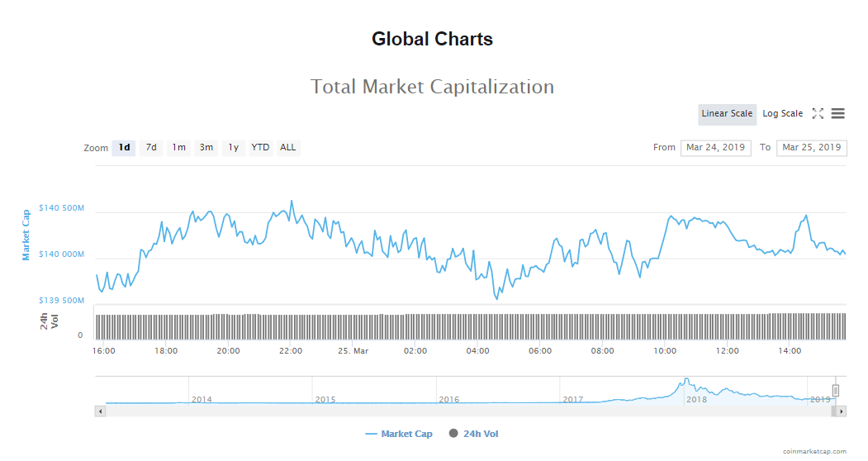Show ALL historical data
868x461 pixels.
pyautogui.click(x=287, y=148)
